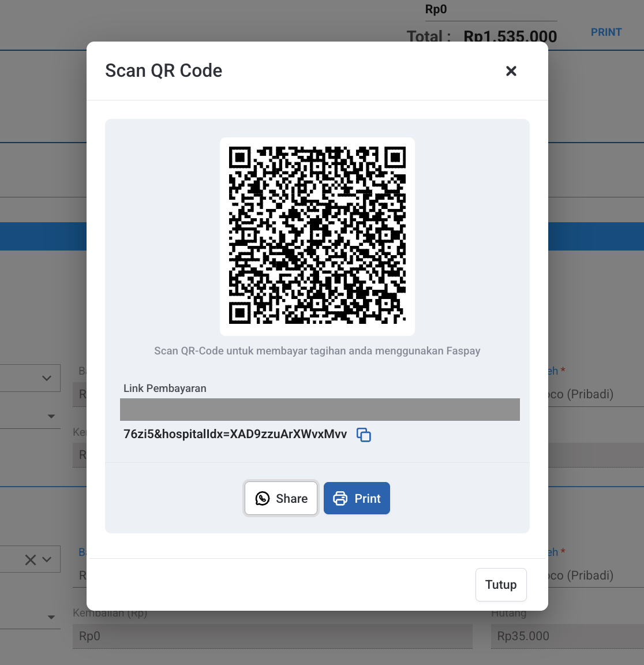The height and width of the screenshot is (665, 644).
Task: Select the payment link text ending XWvxMvv
Action: pyautogui.click(x=235, y=434)
